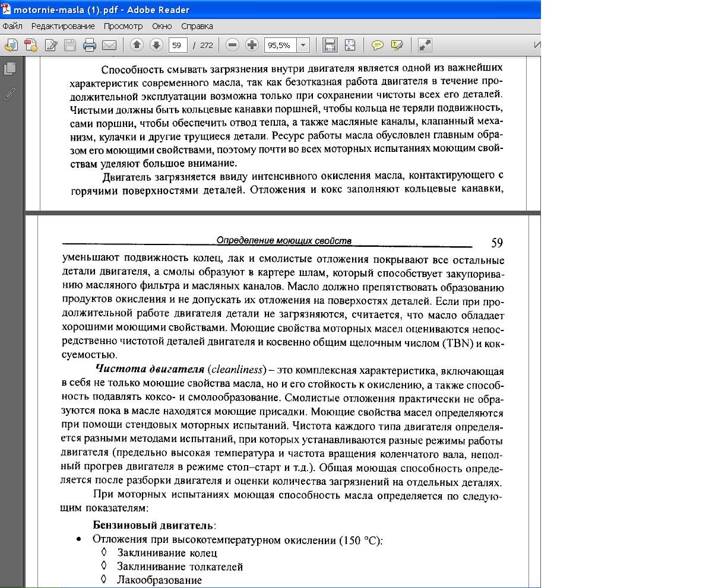Viewport: 709px width, 588px height.
Task: Click the bold term 'Чистота двигателя'
Action: pyautogui.click(x=150, y=369)
